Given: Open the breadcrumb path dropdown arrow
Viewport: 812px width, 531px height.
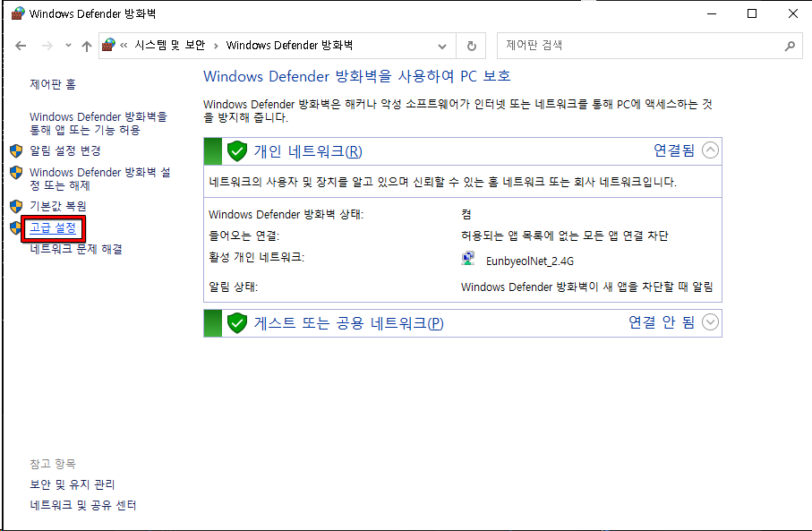Looking at the screenshot, I should coord(441,46).
